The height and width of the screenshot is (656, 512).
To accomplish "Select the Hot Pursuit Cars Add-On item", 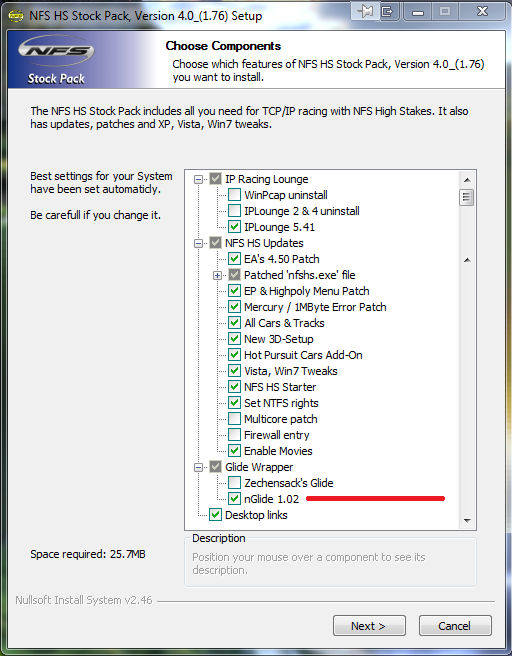I will pyautogui.click(x=303, y=355).
